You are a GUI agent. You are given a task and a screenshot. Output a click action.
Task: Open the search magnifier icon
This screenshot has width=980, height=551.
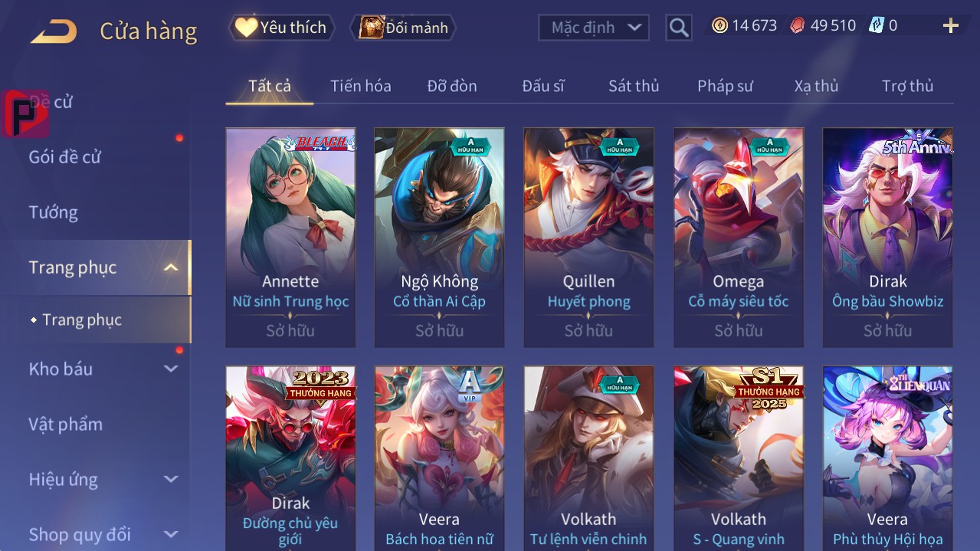[x=679, y=28]
